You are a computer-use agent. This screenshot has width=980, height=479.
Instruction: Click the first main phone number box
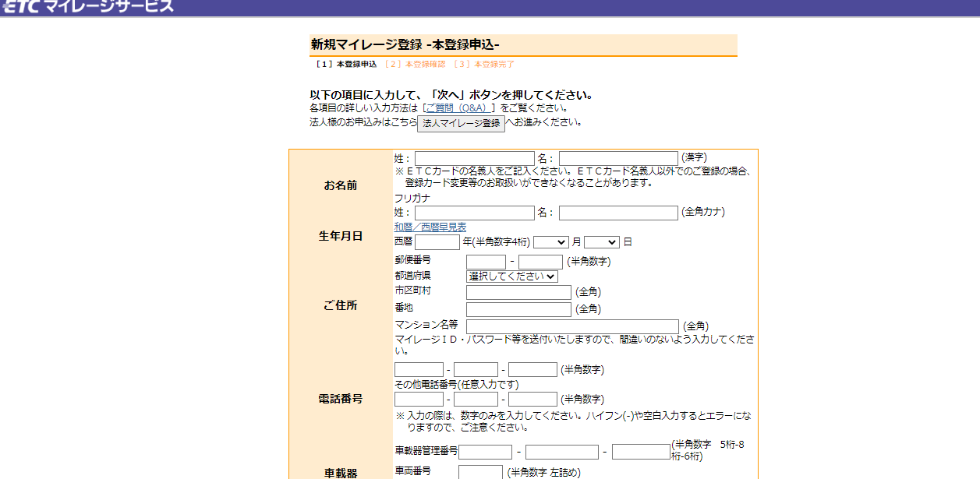click(419, 369)
